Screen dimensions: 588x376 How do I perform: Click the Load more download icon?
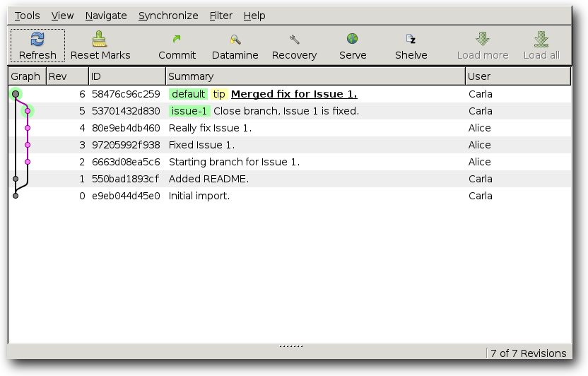[483, 39]
